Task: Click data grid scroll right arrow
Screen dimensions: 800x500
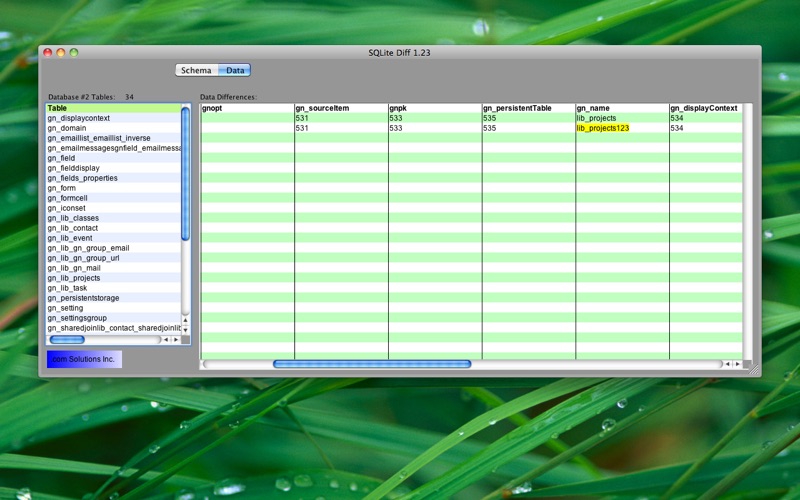Action: (738, 364)
